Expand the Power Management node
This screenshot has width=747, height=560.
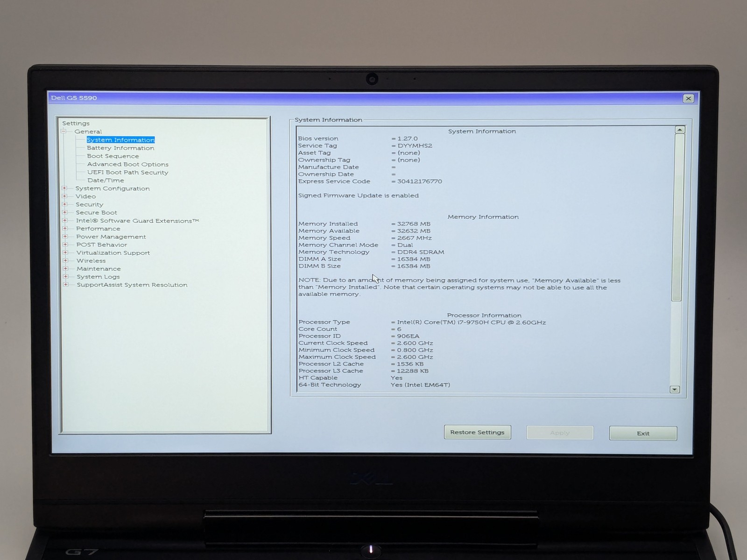click(x=65, y=237)
